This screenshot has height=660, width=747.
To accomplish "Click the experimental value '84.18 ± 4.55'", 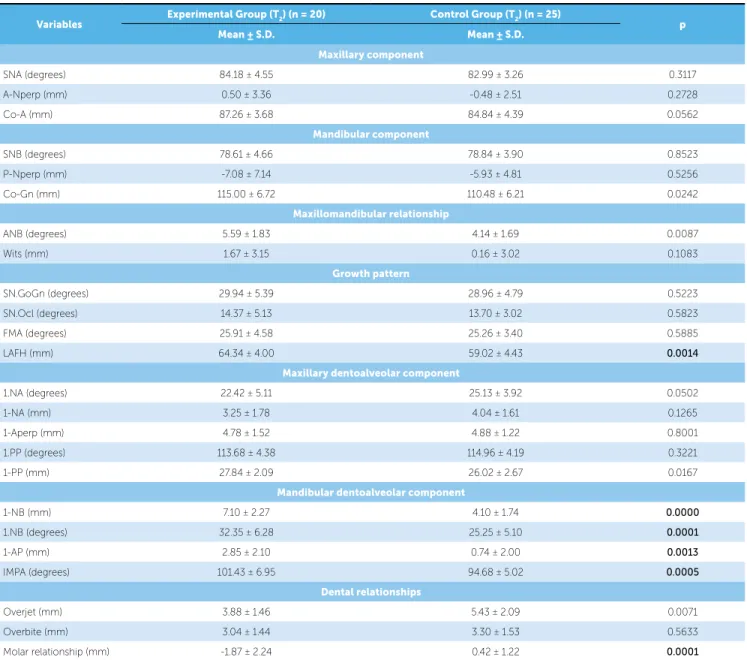I will tap(246, 75).
